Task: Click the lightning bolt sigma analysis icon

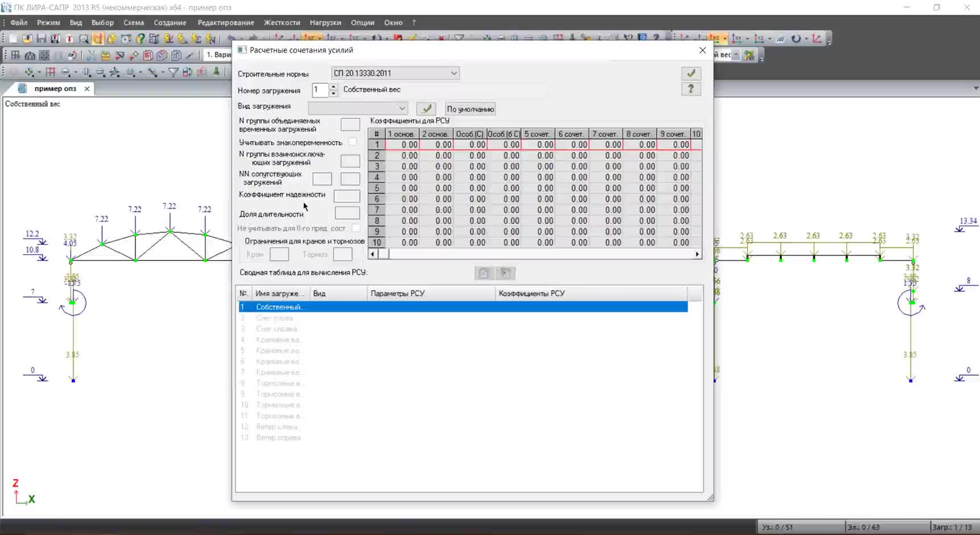Action: (x=196, y=39)
